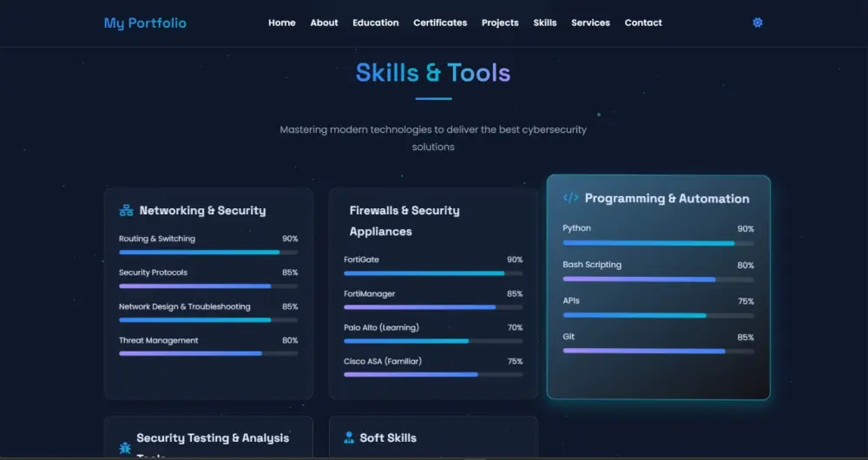Screen dimensions: 868x460
Task: Click the FortiGate label
Action: tap(361, 260)
